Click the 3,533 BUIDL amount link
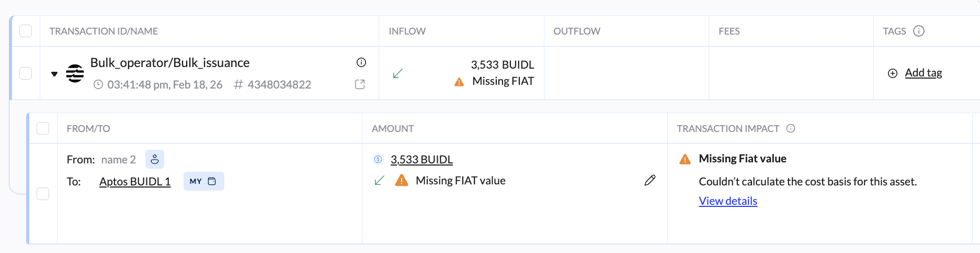This screenshot has width=980, height=253. click(421, 159)
